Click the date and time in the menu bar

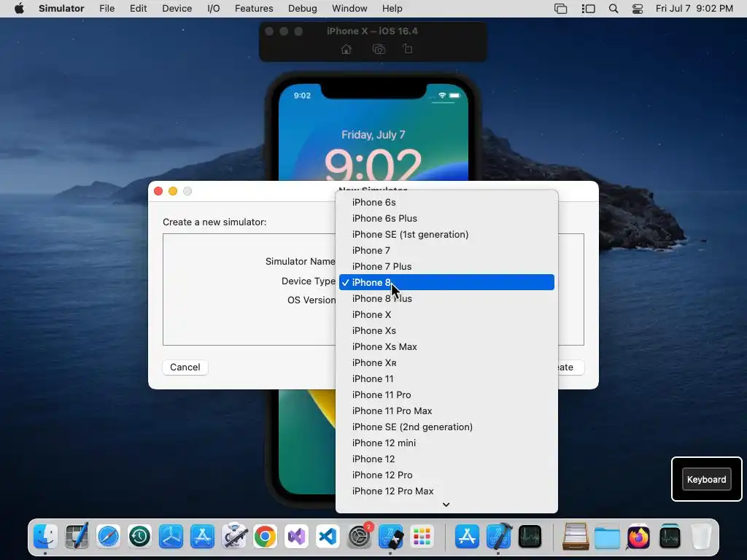[694, 9]
